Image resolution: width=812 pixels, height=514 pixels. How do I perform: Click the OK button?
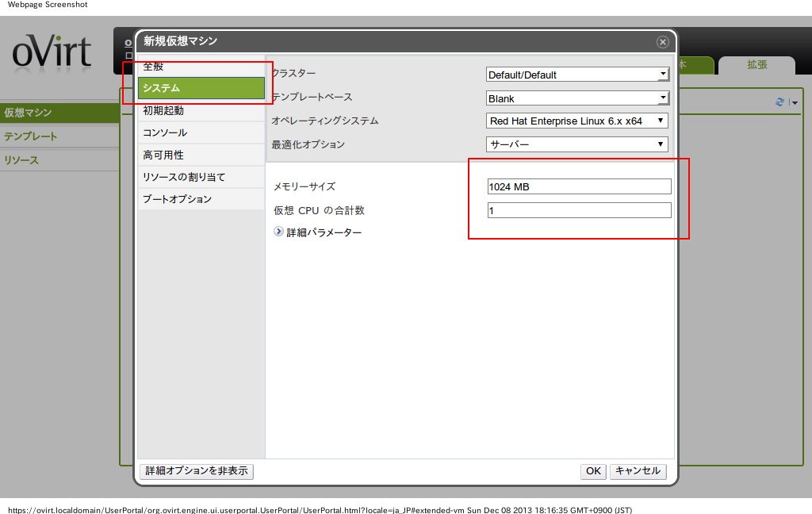coord(593,471)
